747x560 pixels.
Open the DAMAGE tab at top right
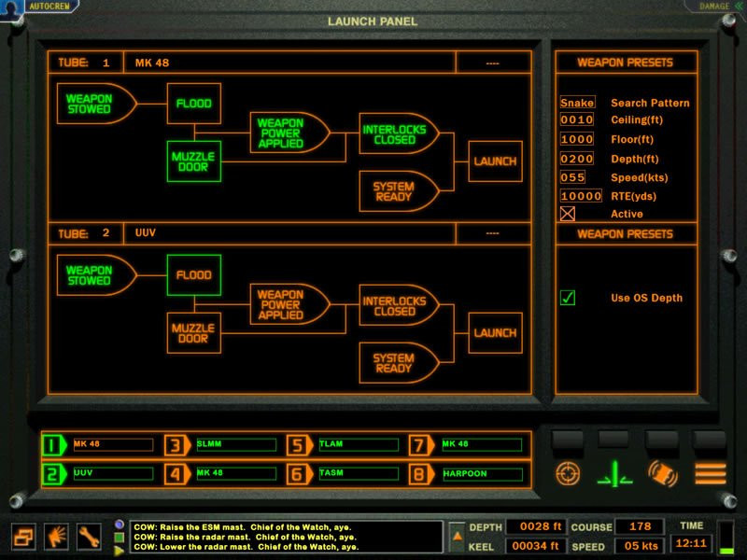pyautogui.click(x=714, y=7)
